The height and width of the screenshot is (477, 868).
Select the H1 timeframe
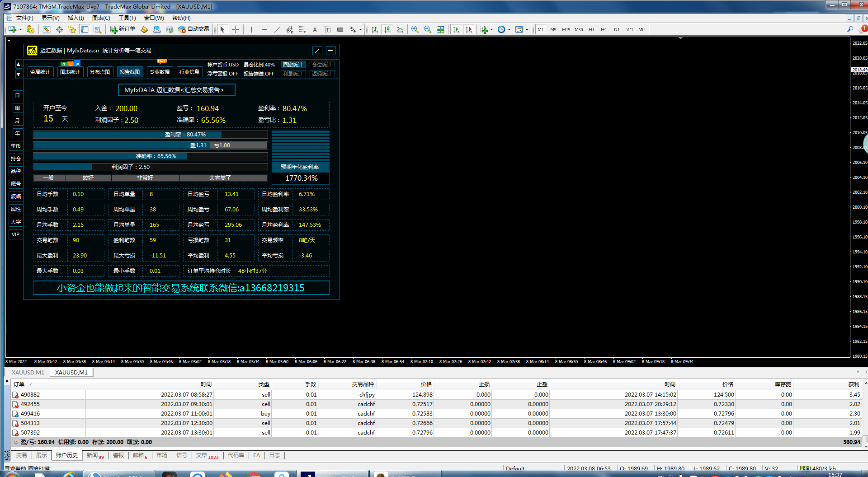[591, 29]
